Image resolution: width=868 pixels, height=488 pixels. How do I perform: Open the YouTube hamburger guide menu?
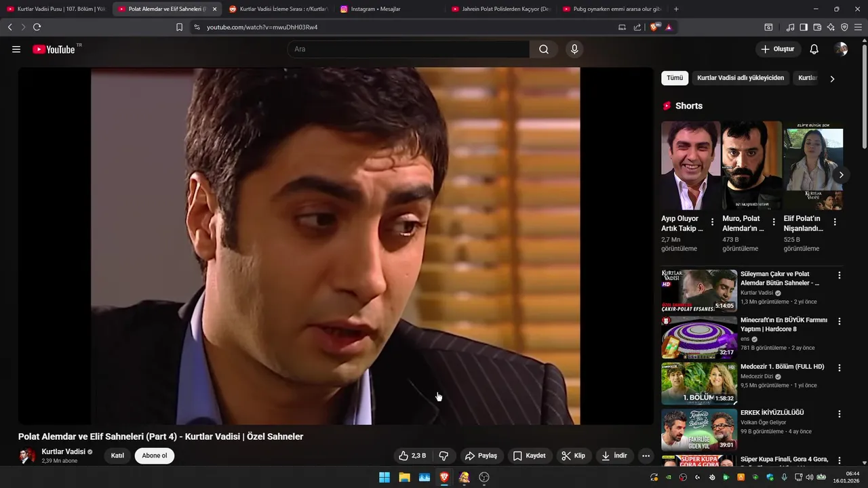point(16,49)
